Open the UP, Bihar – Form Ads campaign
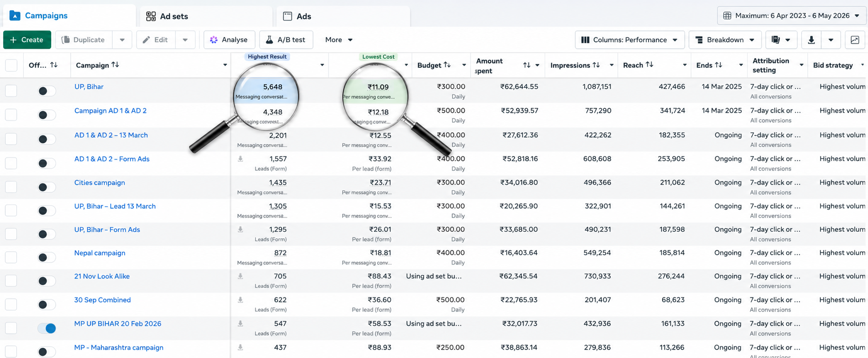This screenshot has width=868, height=358. point(107,229)
